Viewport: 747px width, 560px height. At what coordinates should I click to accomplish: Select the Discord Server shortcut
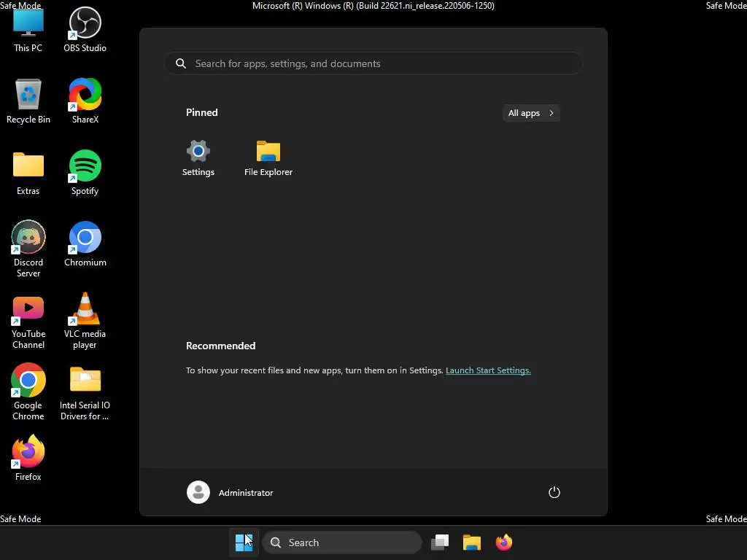[x=28, y=249]
